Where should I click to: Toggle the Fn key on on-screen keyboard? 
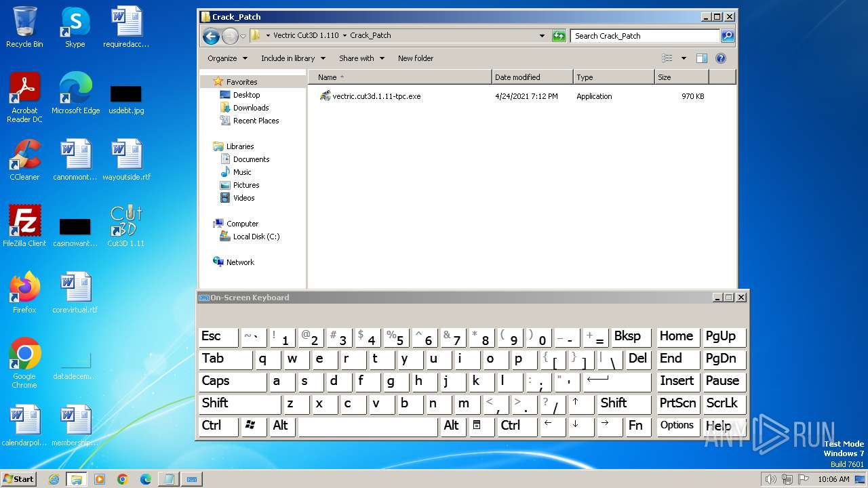637,426
